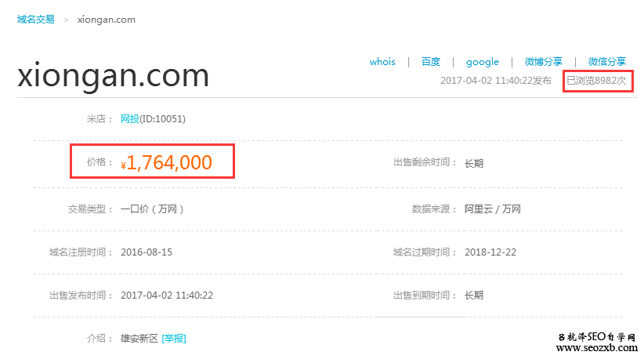The height and width of the screenshot is (359, 644).
Task: Click the 阿里云 / 万网 data source
Action: click(492, 209)
